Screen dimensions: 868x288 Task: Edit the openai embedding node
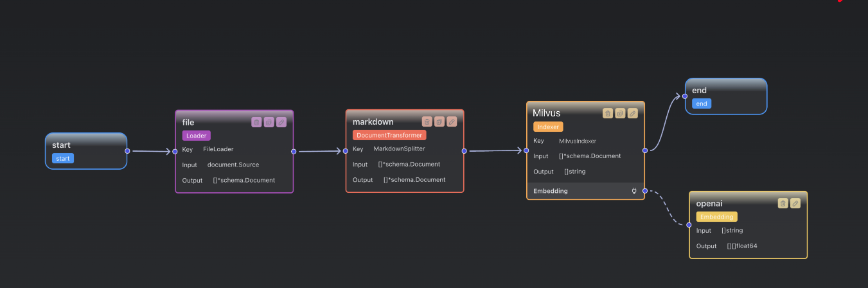795,203
